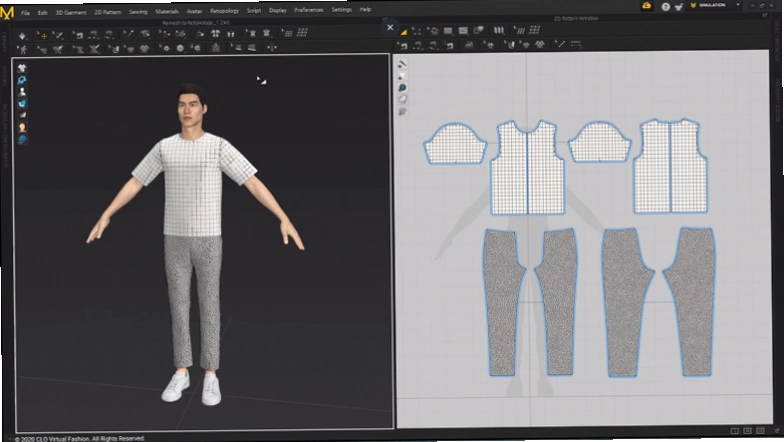The height and width of the screenshot is (442, 784).
Task: Open the Display menu
Action: (278, 10)
